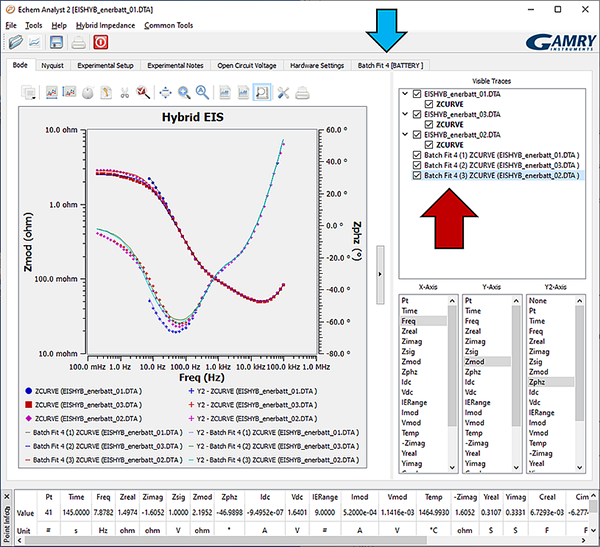Click the printer icon in the main toolbar
The width and height of the screenshot is (600, 547).
(x=78, y=42)
